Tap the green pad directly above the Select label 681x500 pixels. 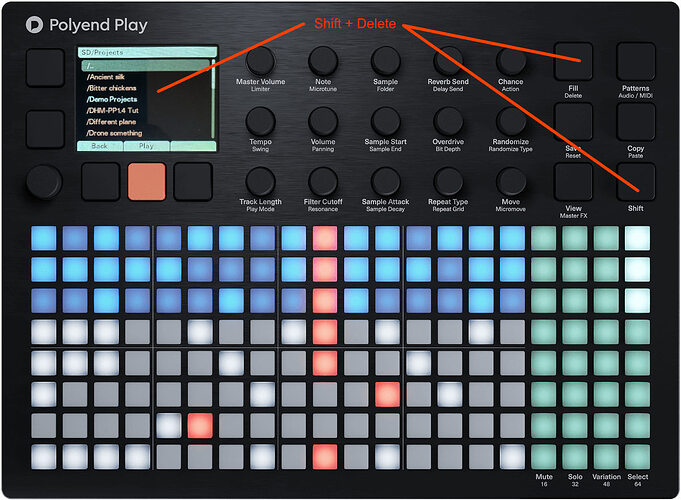(638, 457)
